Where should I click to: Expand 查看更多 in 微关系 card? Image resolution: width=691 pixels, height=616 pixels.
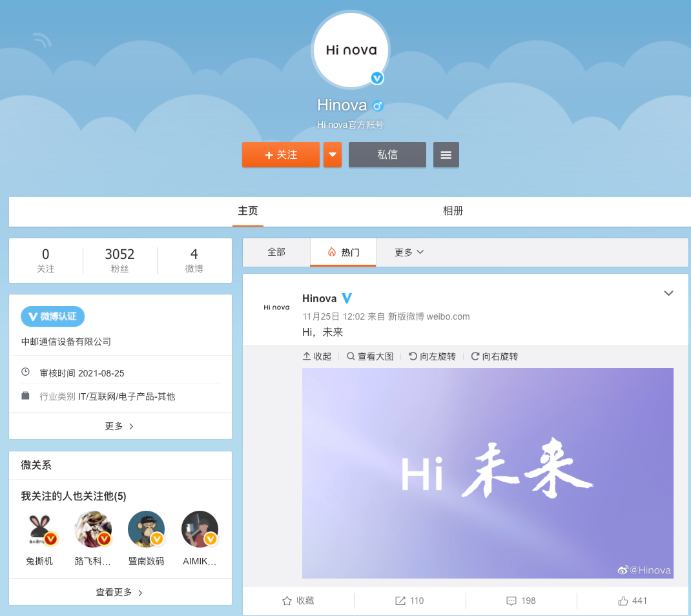coord(120,593)
